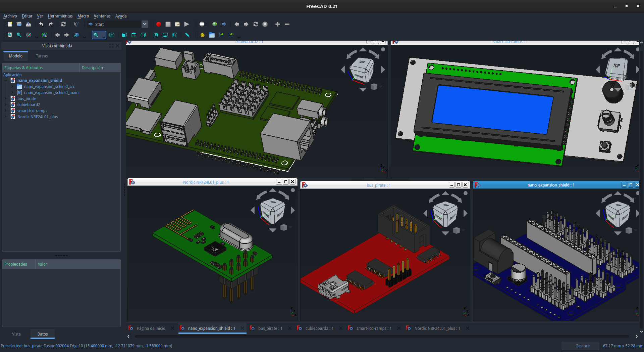Click the minus Zoom Out icon

tap(287, 24)
